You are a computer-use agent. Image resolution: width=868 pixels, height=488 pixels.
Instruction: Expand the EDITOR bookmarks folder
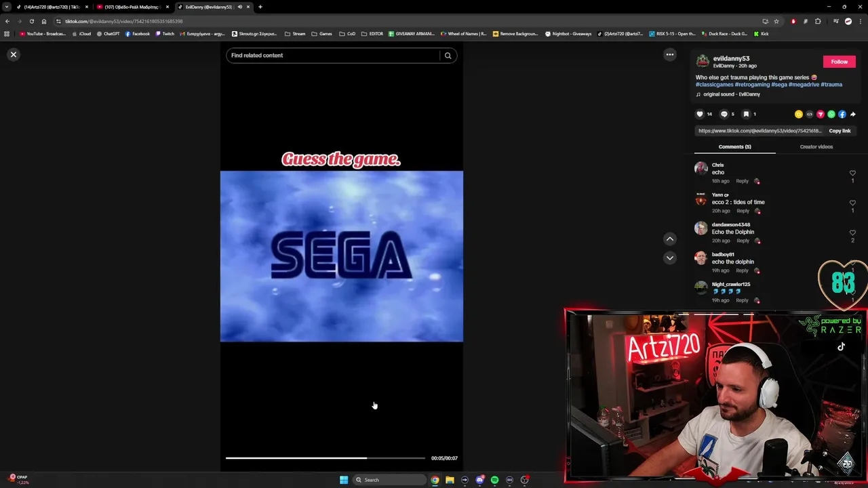pyautogui.click(x=372, y=34)
